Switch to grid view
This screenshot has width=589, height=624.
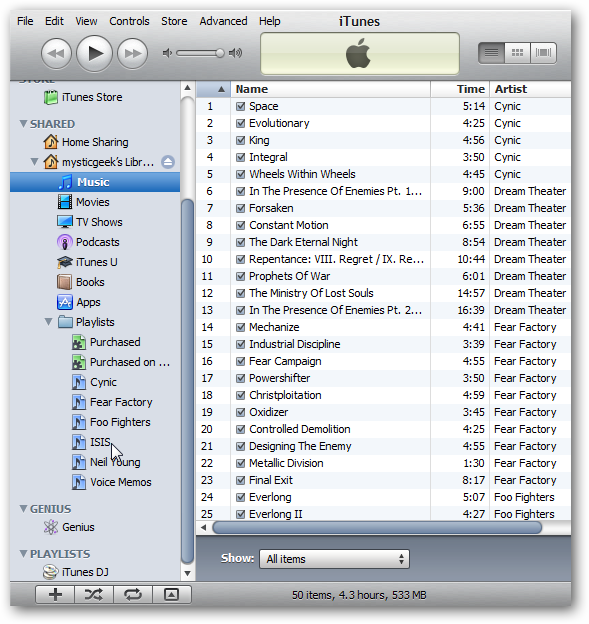coord(517,53)
